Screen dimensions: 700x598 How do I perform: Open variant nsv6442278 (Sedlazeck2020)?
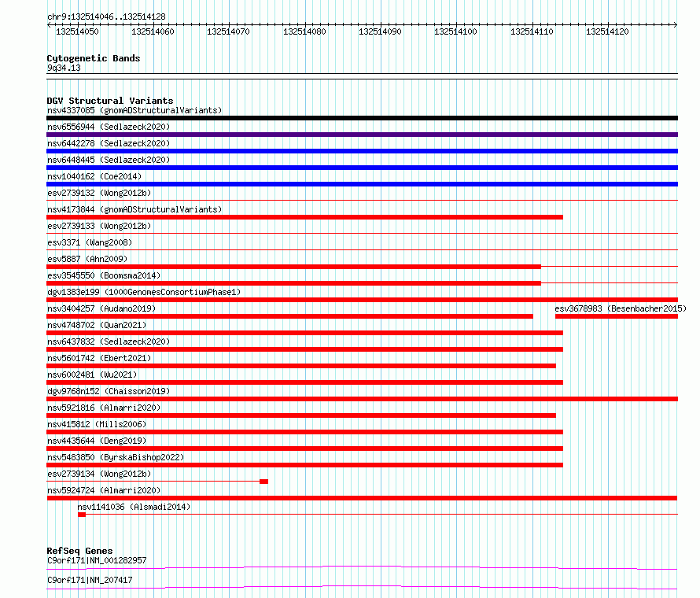pyautogui.click(x=109, y=143)
